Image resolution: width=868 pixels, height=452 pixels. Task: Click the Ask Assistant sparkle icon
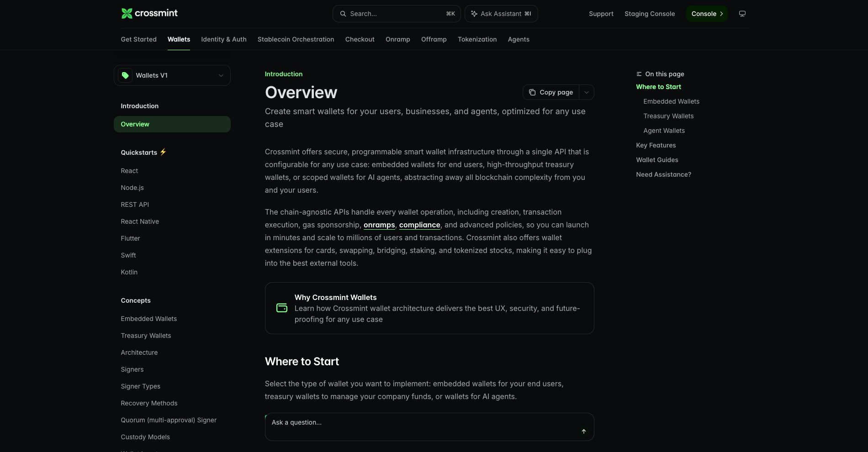tap(474, 14)
